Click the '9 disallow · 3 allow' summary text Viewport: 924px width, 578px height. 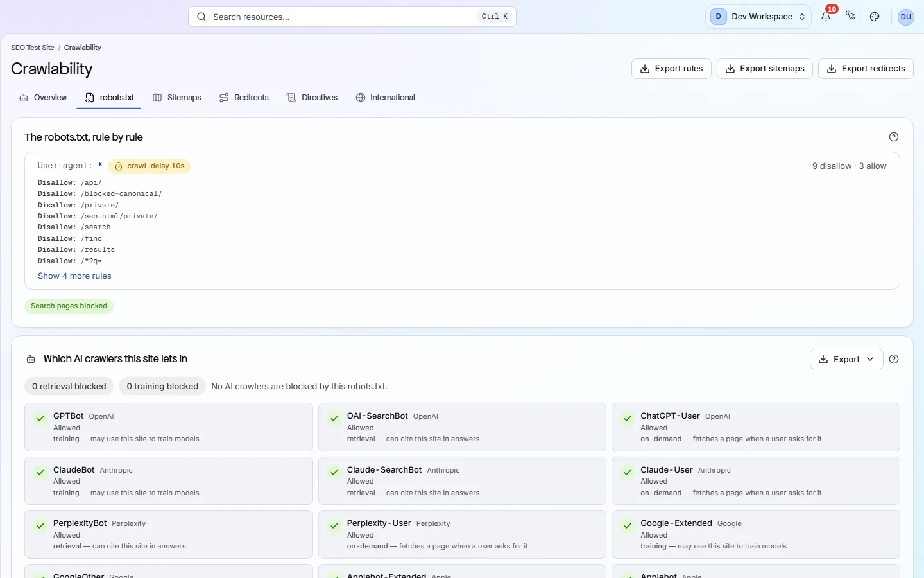click(x=850, y=166)
